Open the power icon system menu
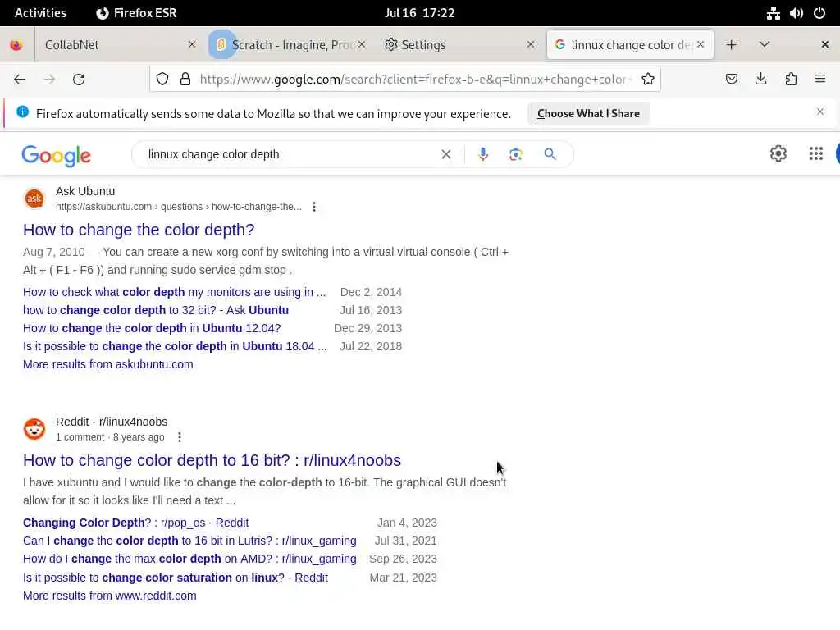Image resolution: width=840 pixels, height=630 pixels. (819, 13)
